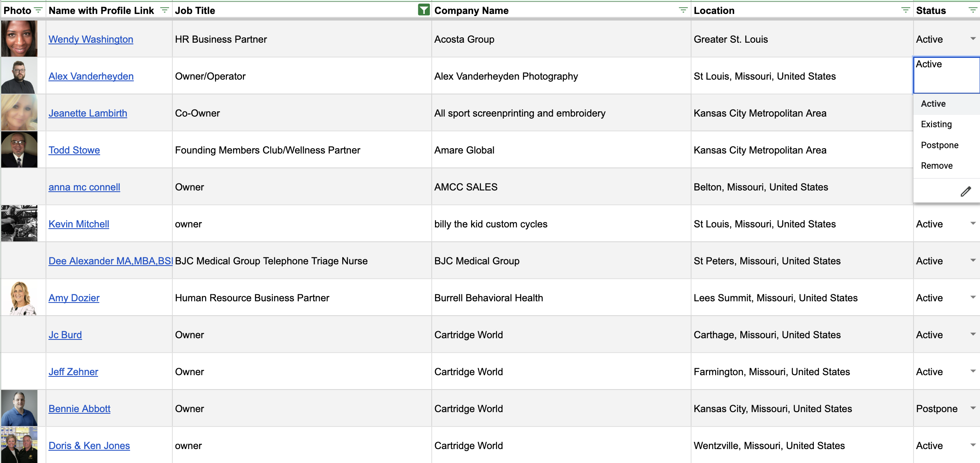
Task: Select 'Alex Vanderheyden Photography' company cell
Action: click(561, 76)
